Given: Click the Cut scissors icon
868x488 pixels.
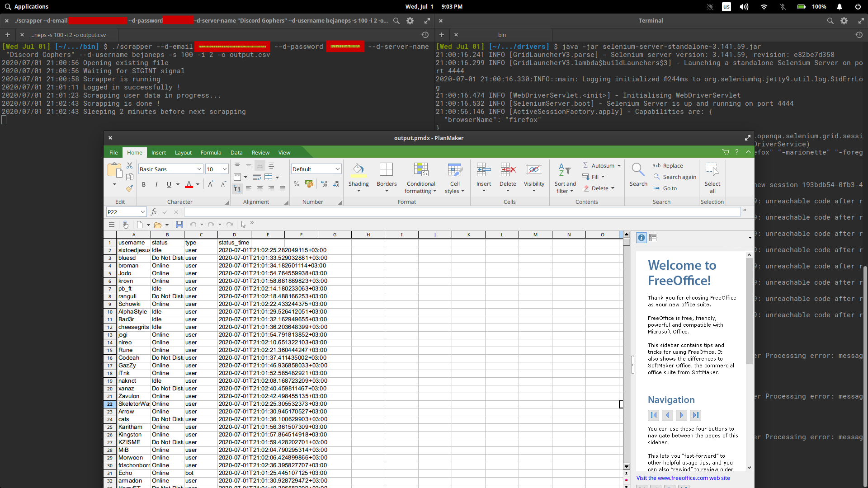Looking at the screenshot, I should (130, 166).
